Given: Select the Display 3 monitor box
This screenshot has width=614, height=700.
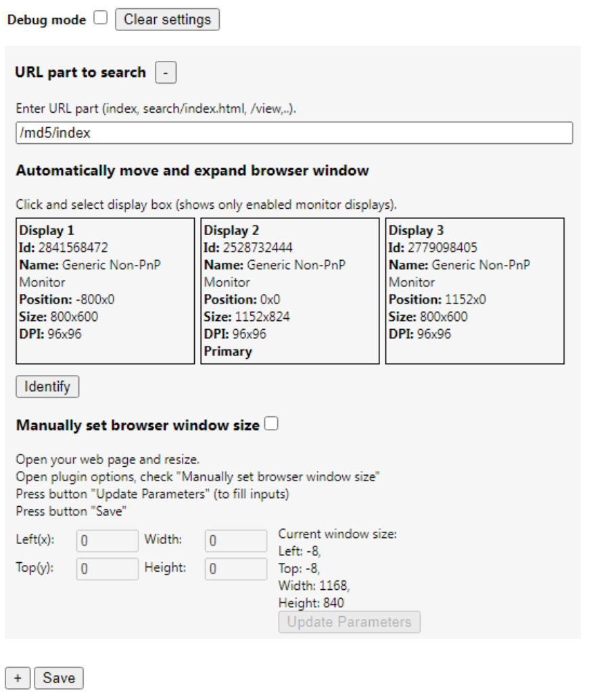Looking at the screenshot, I should pyautogui.click(x=475, y=291).
